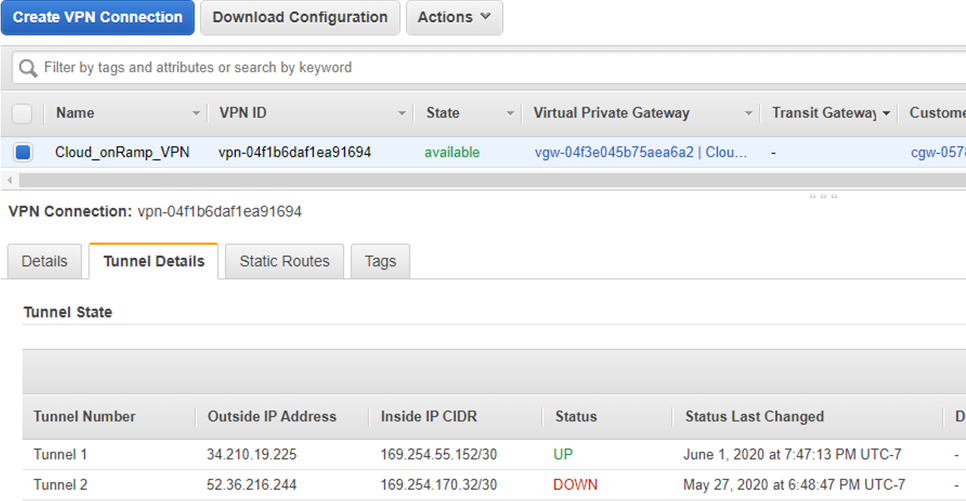Switch to the Details tab
966x501 pixels.
[45, 261]
